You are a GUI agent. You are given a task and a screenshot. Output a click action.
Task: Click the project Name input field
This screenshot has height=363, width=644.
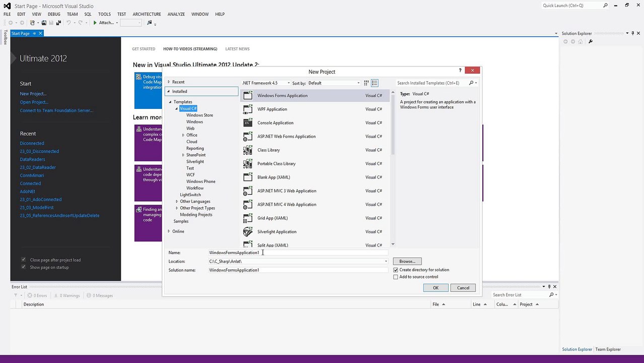coord(298,253)
